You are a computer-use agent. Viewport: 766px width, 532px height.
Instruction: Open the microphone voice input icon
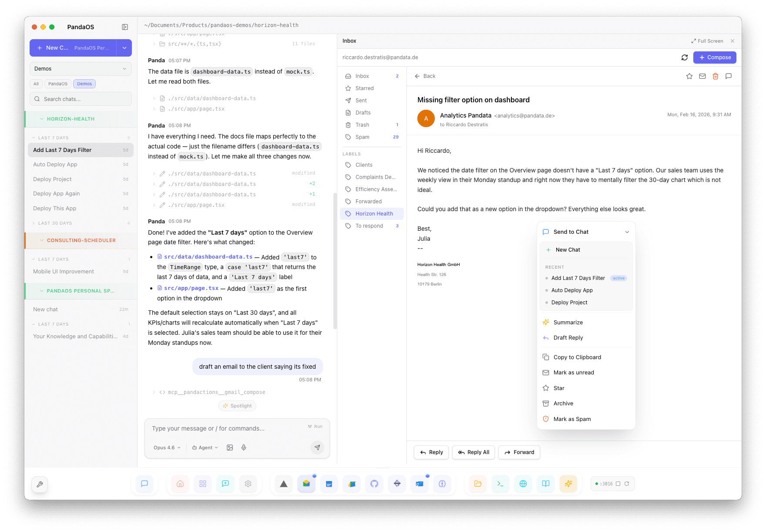click(x=244, y=447)
